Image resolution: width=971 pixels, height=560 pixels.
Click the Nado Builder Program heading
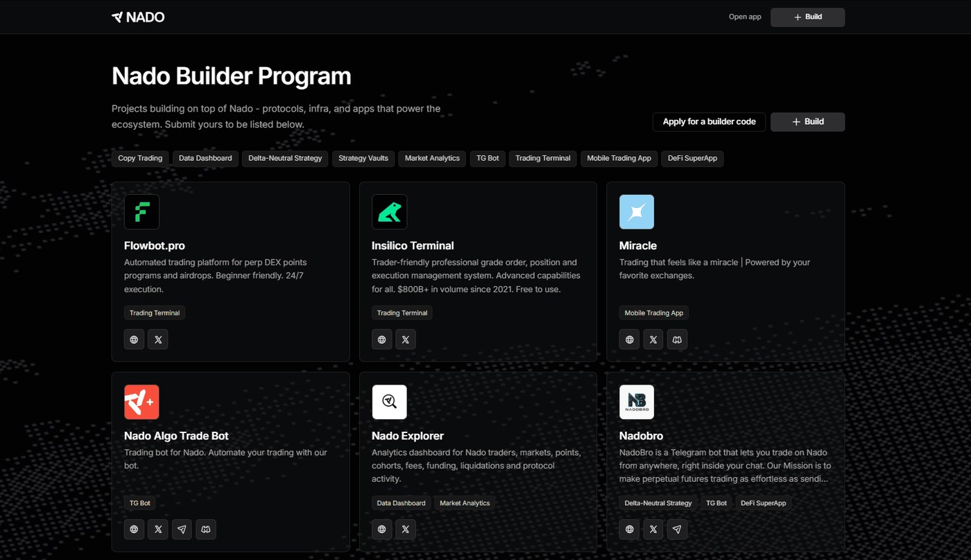click(232, 76)
